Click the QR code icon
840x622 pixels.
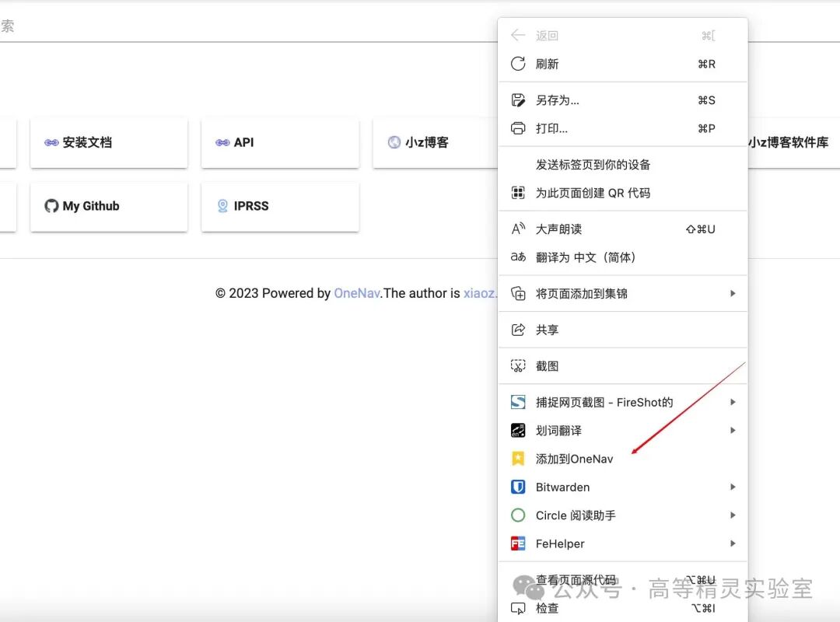(517, 193)
